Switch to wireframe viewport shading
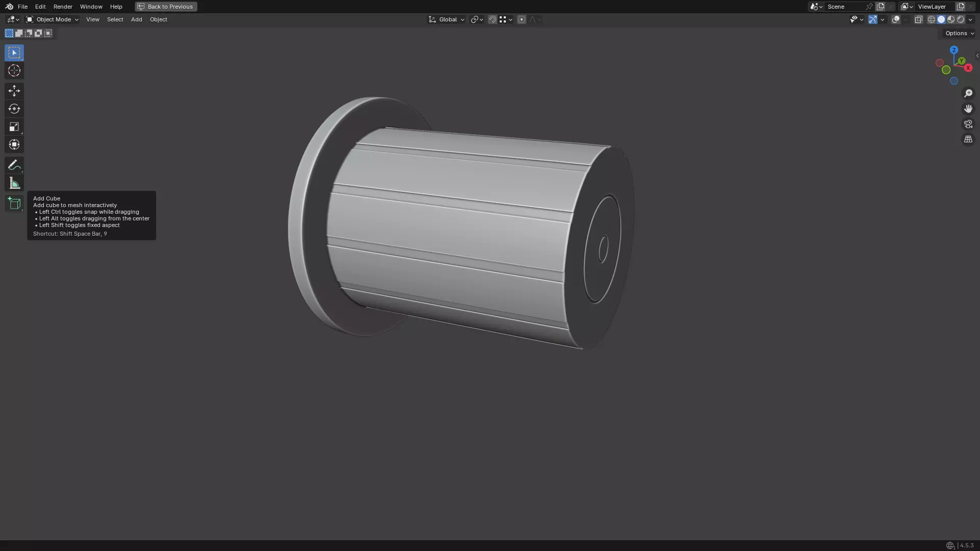 click(931, 19)
